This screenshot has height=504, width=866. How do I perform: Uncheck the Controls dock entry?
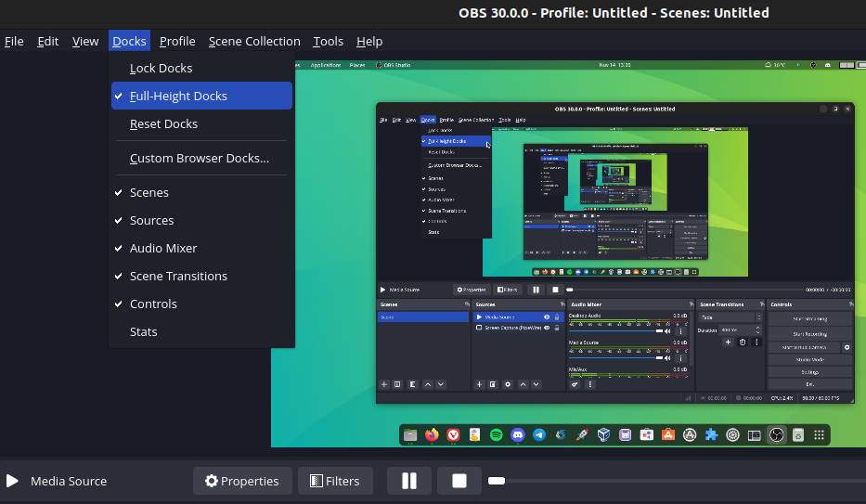coord(153,304)
